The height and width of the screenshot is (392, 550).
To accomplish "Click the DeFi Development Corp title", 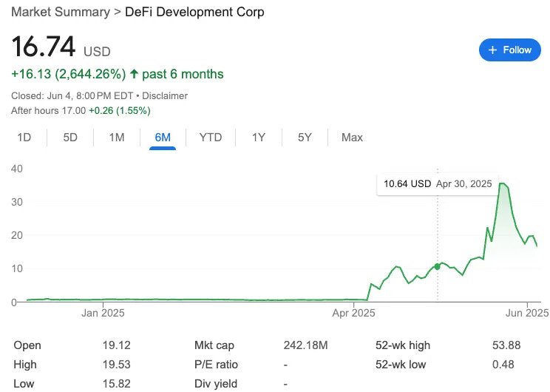I will coord(194,12).
